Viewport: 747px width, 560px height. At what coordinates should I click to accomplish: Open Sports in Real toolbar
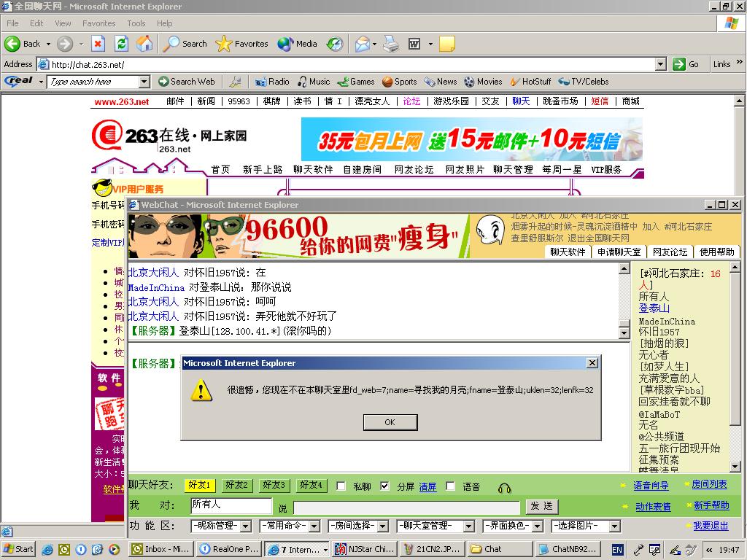[400, 82]
